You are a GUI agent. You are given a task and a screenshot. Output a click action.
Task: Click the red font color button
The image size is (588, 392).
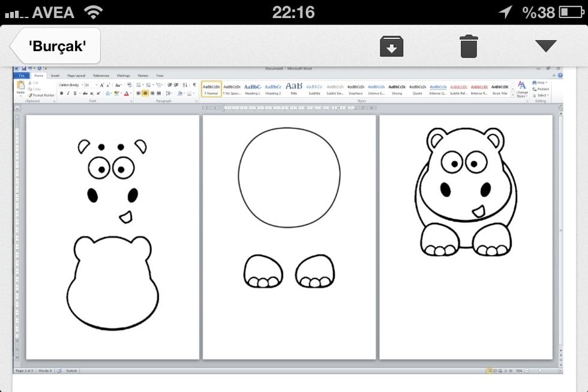(126, 94)
